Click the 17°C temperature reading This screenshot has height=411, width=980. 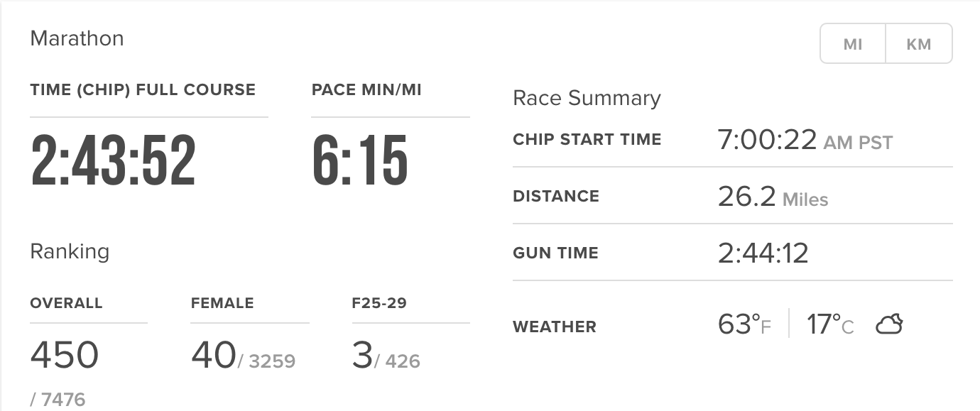tap(829, 325)
